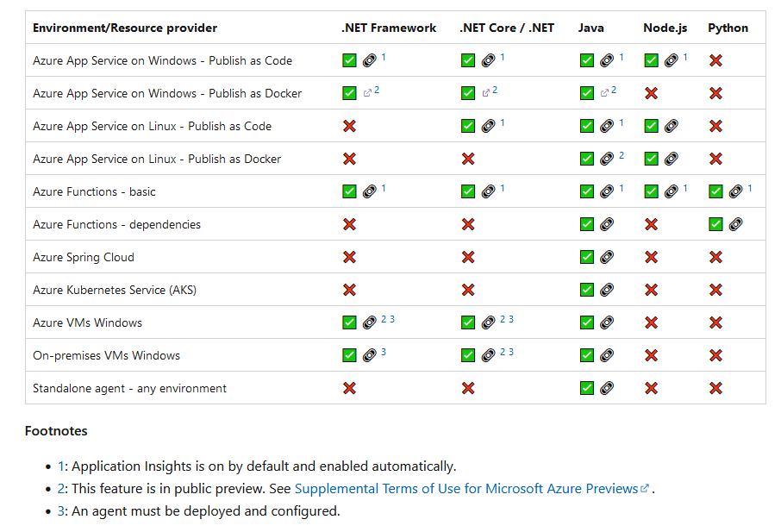This screenshot has height=532, width=781.
Task: Click the Java link icon in Azure Spring Cloud row
Action: (607, 258)
